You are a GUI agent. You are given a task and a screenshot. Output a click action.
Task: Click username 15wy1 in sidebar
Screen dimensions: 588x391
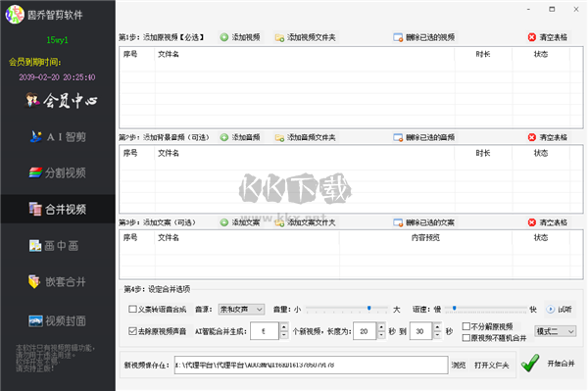[x=58, y=40]
